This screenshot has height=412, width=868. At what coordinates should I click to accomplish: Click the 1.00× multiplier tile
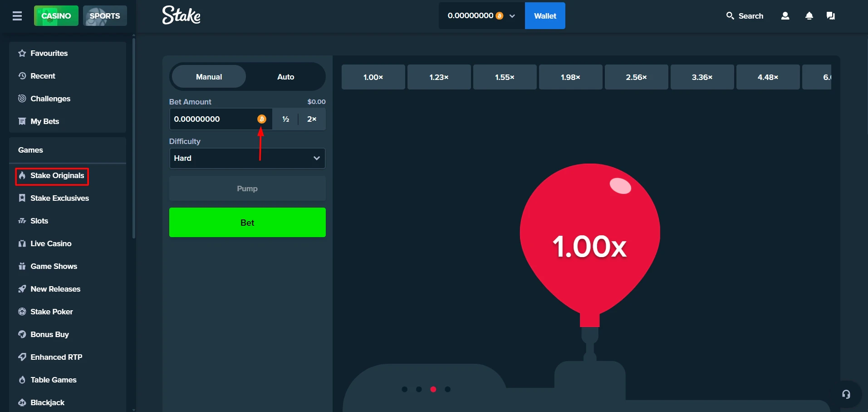(373, 77)
